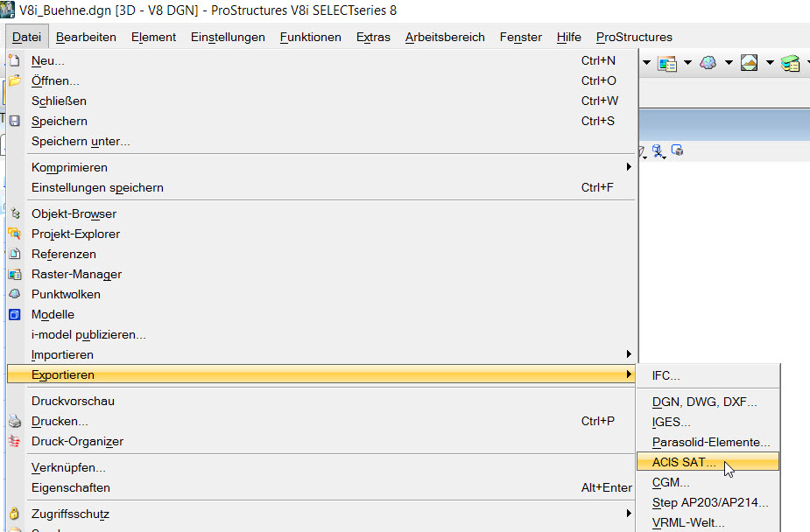The width and height of the screenshot is (810, 532).
Task: Open Punktwolken
Action: [x=322, y=295]
